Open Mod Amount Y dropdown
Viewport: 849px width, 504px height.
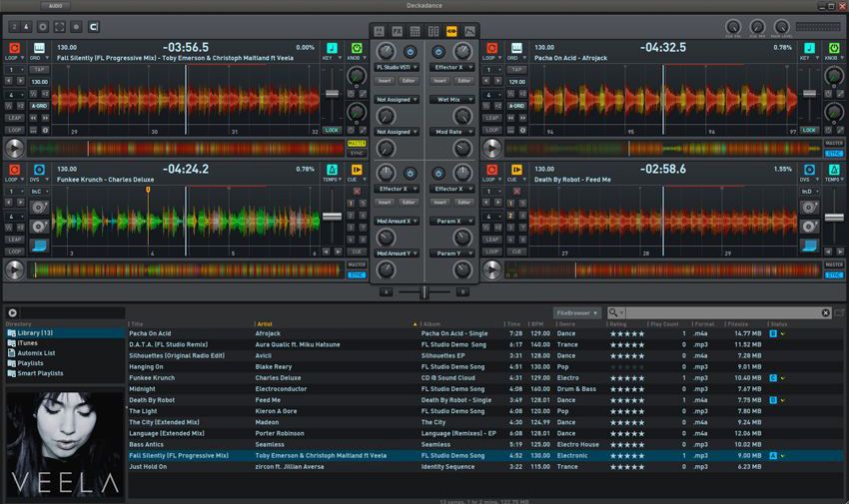click(x=397, y=253)
